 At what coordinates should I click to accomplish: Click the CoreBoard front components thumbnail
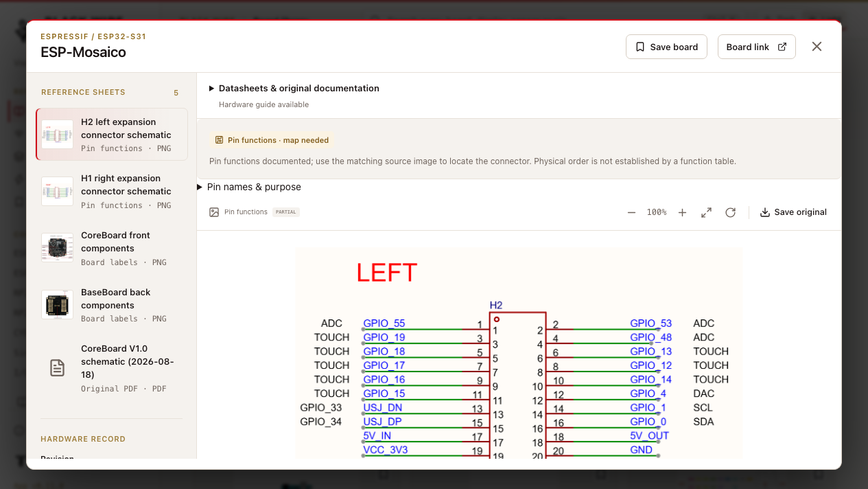(57, 248)
